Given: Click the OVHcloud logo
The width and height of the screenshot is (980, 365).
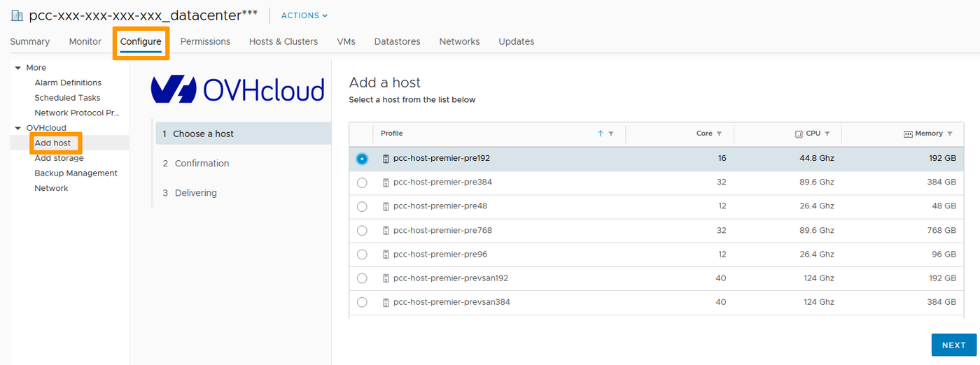Looking at the screenshot, I should click(x=238, y=90).
